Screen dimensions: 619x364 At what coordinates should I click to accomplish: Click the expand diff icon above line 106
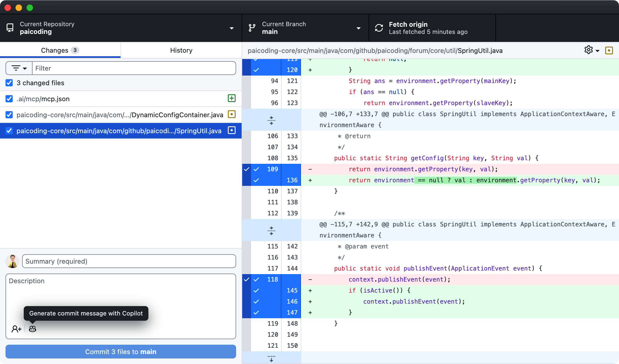[x=271, y=120]
